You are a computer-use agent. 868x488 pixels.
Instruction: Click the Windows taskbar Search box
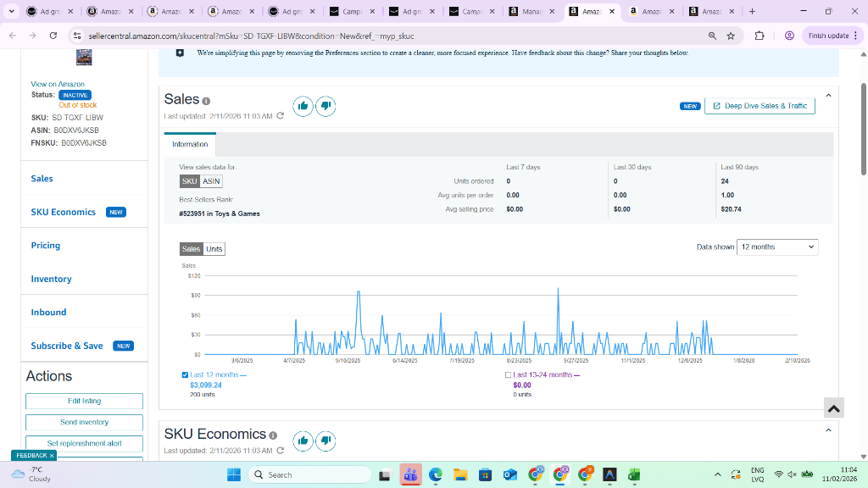[x=310, y=474]
